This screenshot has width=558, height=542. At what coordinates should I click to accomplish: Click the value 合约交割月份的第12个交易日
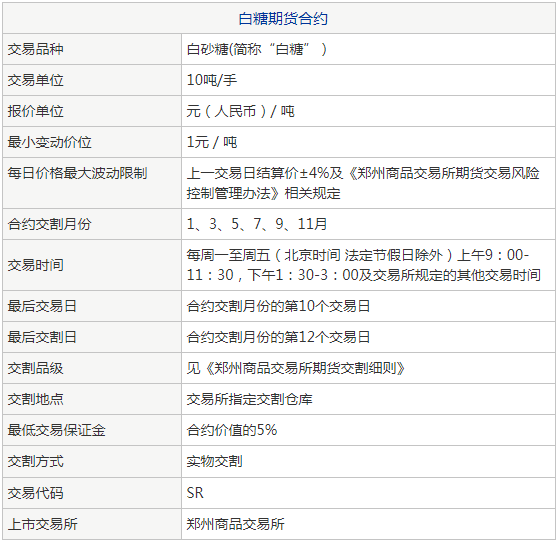[278, 337]
